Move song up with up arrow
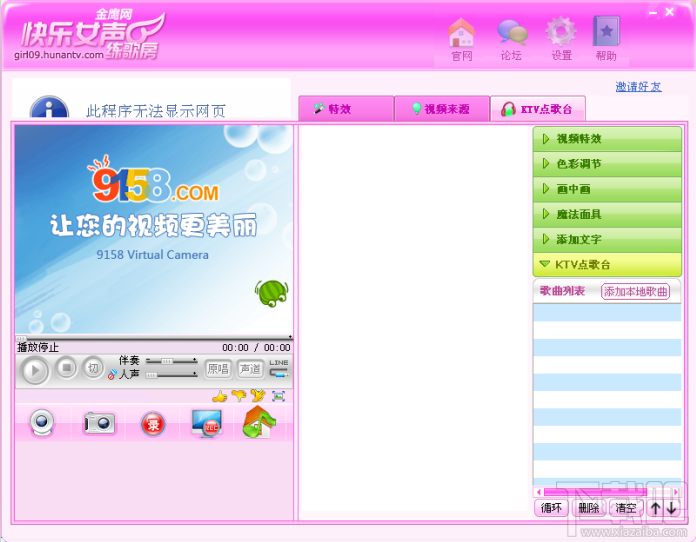 656,508
